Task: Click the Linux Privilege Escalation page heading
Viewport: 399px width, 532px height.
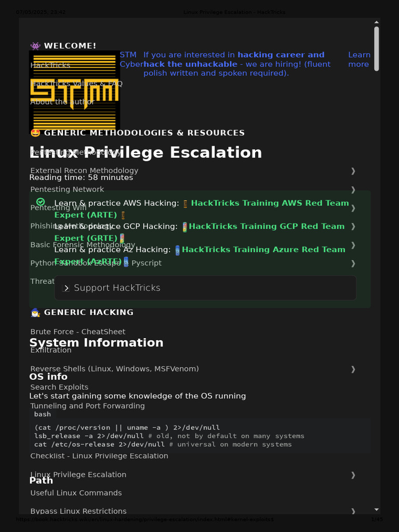Action: pyautogui.click(x=145, y=153)
